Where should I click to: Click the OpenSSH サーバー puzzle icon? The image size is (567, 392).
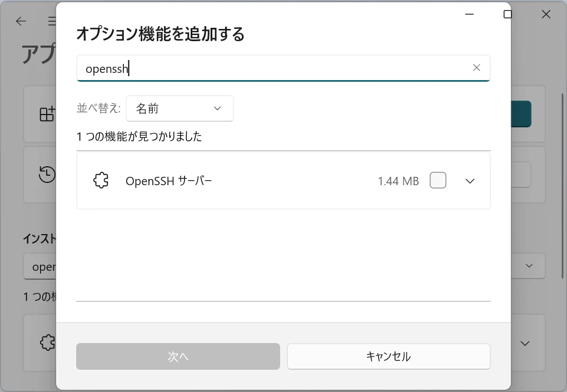tap(101, 181)
